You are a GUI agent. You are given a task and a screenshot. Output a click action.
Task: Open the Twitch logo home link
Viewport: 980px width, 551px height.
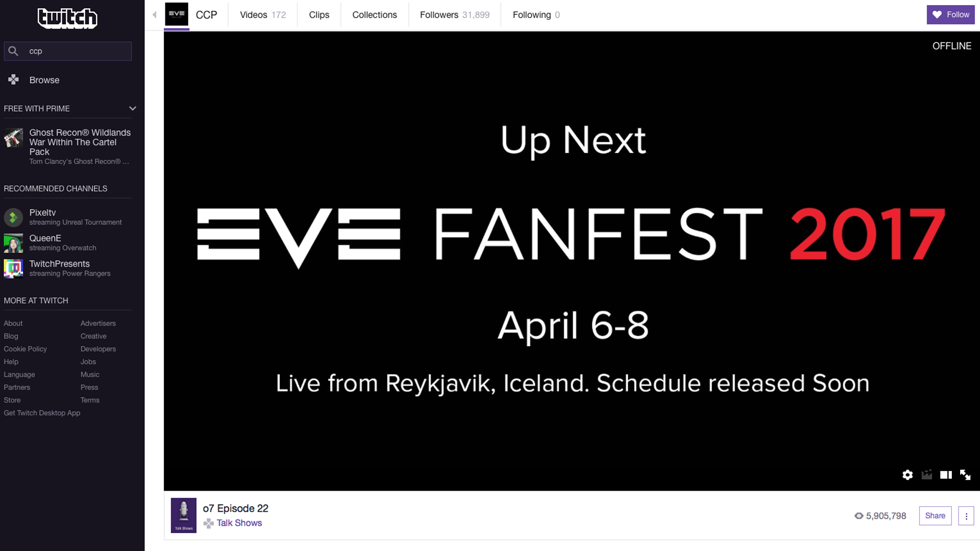coord(67,18)
